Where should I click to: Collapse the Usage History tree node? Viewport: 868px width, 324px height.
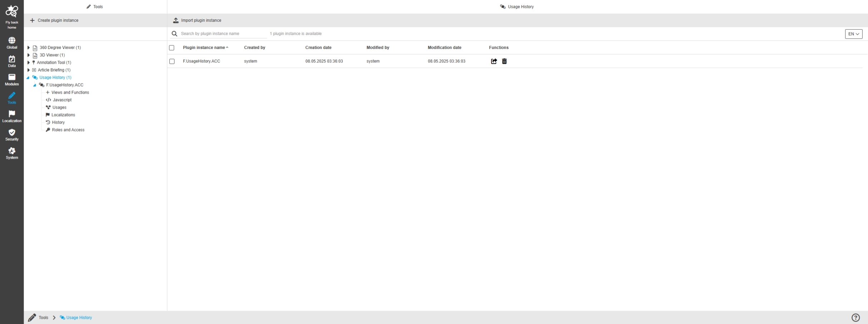point(28,78)
